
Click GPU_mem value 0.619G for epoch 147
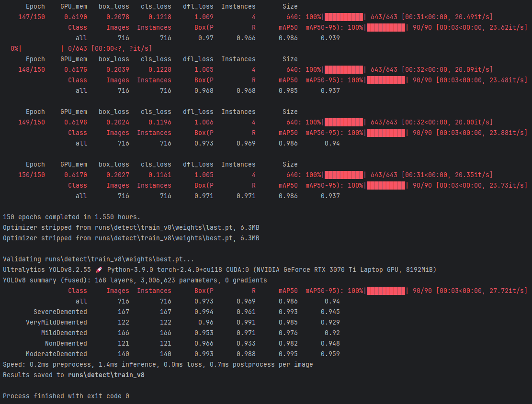point(76,17)
